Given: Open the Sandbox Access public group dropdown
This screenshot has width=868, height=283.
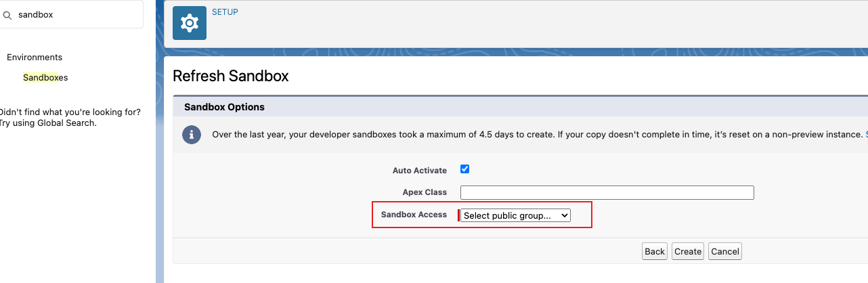Looking at the screenshot, I should click(x=516, y=215).
